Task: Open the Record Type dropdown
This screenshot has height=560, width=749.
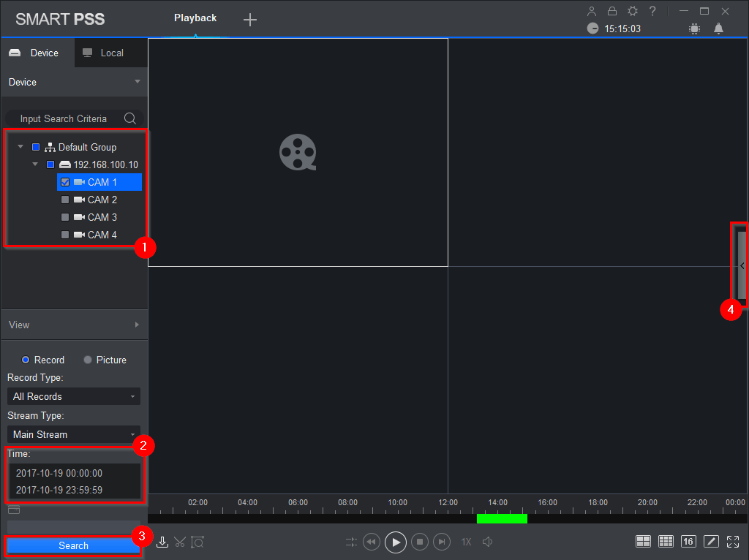Action: point(73,396)
